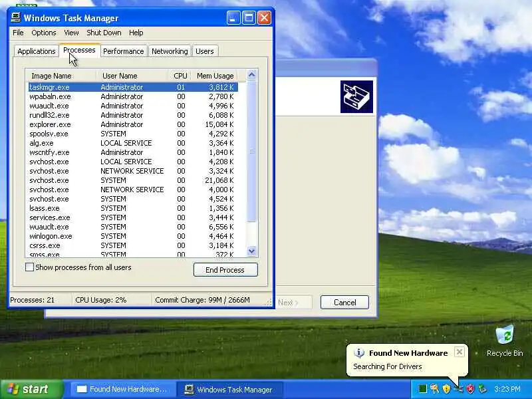Switch to Found New Hardware taskbar button

pos(122,389)
